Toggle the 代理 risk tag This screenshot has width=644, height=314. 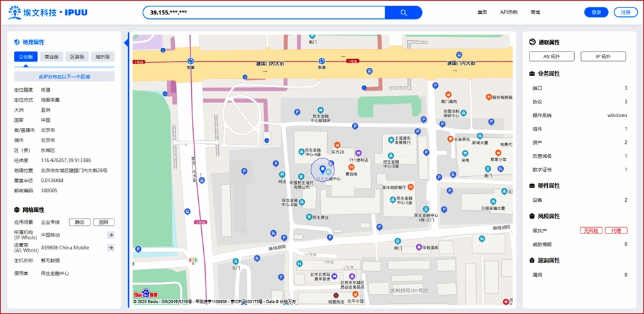point(616,231)
